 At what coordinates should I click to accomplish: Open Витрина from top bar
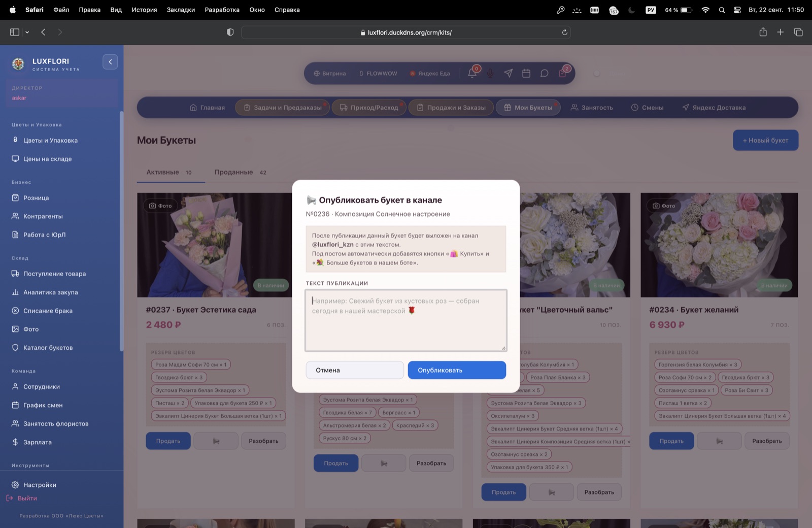click(x=330, y=74)
